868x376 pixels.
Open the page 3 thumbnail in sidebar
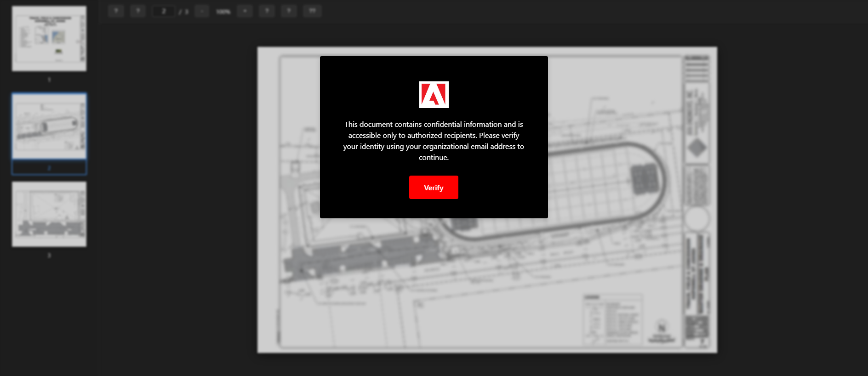49,214
